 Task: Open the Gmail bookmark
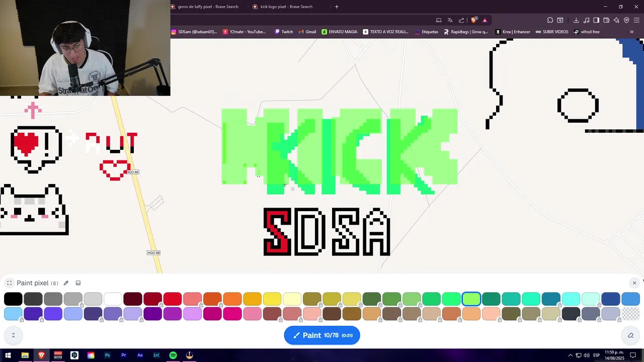pos(307,32)
